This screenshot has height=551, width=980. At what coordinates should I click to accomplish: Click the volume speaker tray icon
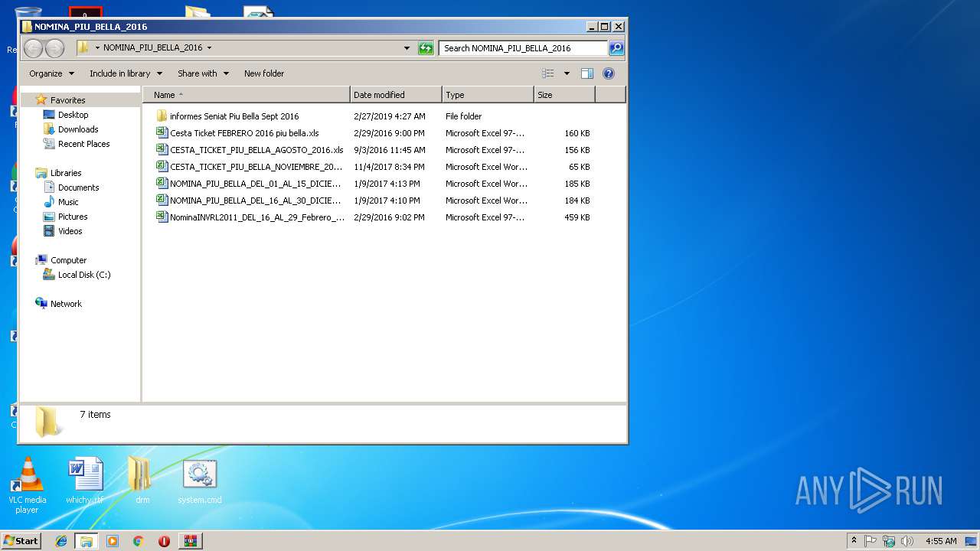(907, 541)
